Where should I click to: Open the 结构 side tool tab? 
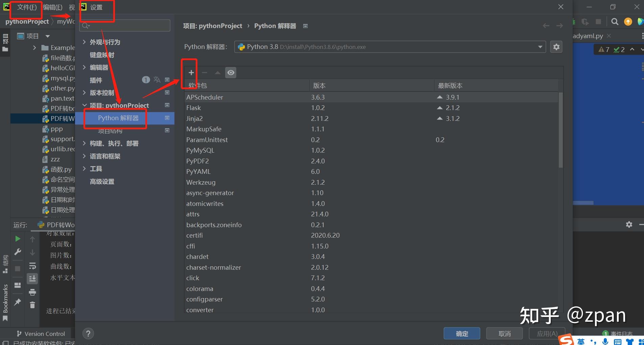pyautogui.click(x=5, y=264)
